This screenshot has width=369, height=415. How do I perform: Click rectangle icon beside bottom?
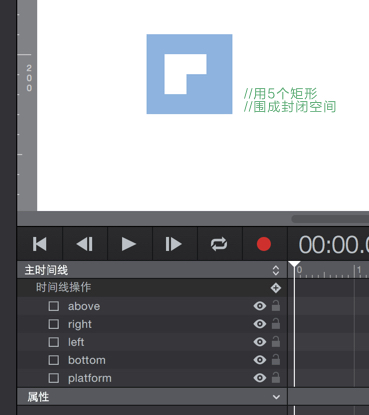point(54,360)
